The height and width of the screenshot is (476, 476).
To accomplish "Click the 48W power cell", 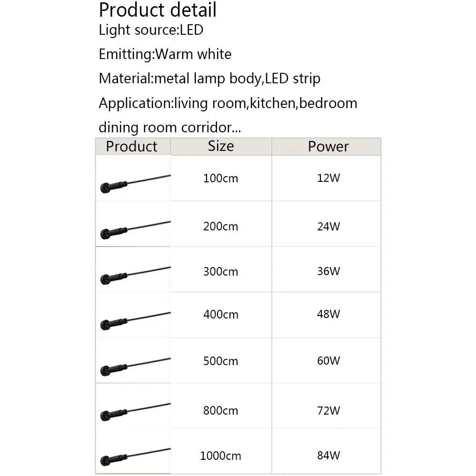I will click(x=328, y=314).
